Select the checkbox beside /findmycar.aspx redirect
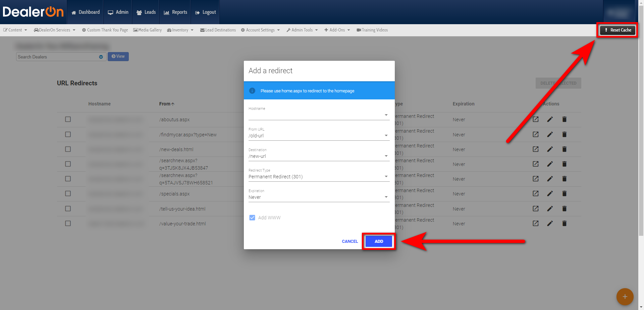The width and height of the screenshot is (644, 310). tap(68, 134)
